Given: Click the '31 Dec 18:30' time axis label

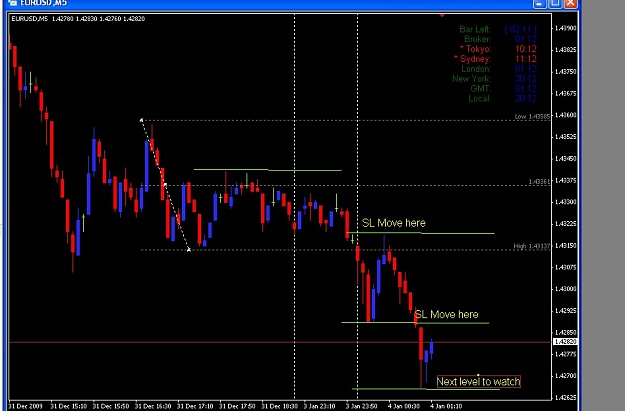Looking at the screenshot, I should (x=279, y=406).
